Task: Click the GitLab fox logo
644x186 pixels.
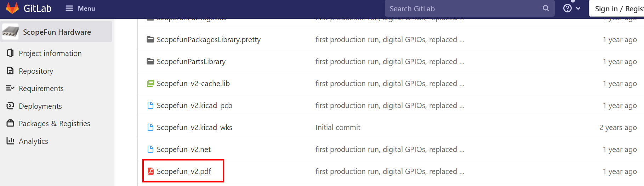Action: (x=12, y=8)
